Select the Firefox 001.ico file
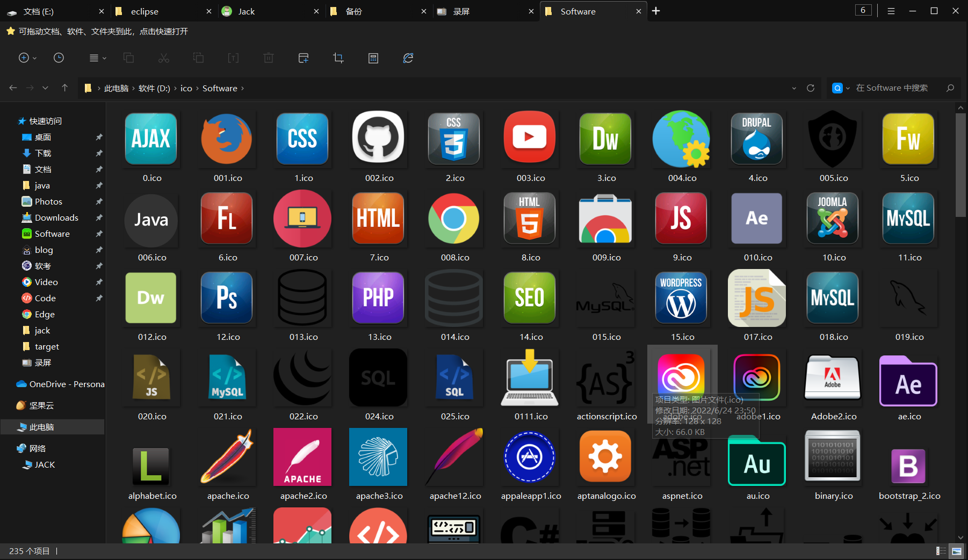This screenshot has height=560, width=968. pos(227,147)
